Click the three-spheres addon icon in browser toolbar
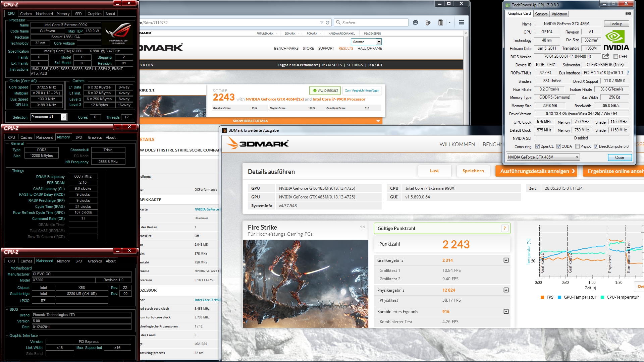 click(x=428, y=22)
